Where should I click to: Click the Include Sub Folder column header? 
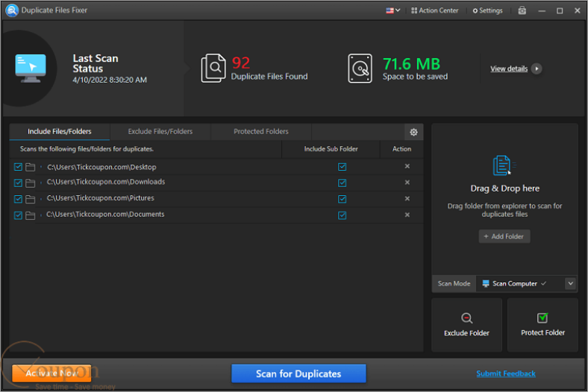coord(331,149)
